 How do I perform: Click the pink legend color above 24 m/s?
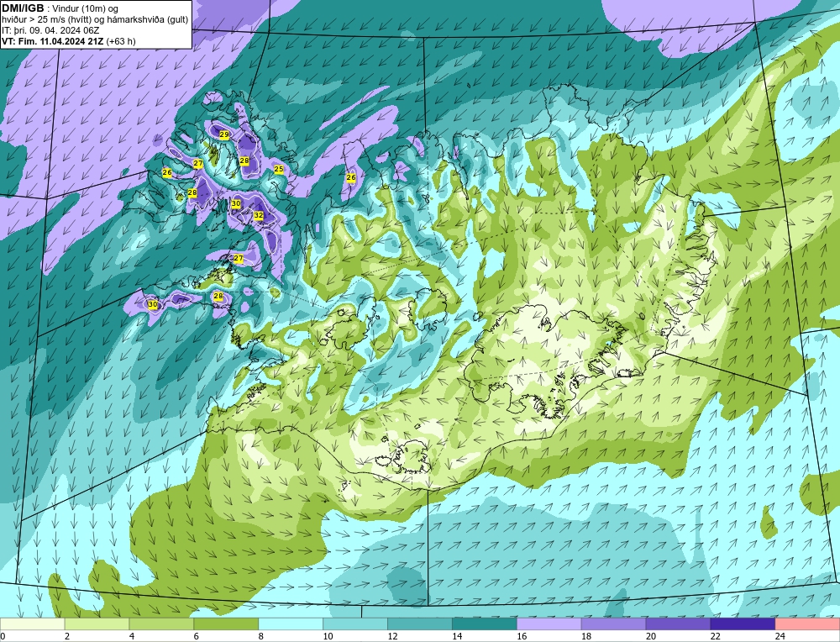click(x=807, y=624)
